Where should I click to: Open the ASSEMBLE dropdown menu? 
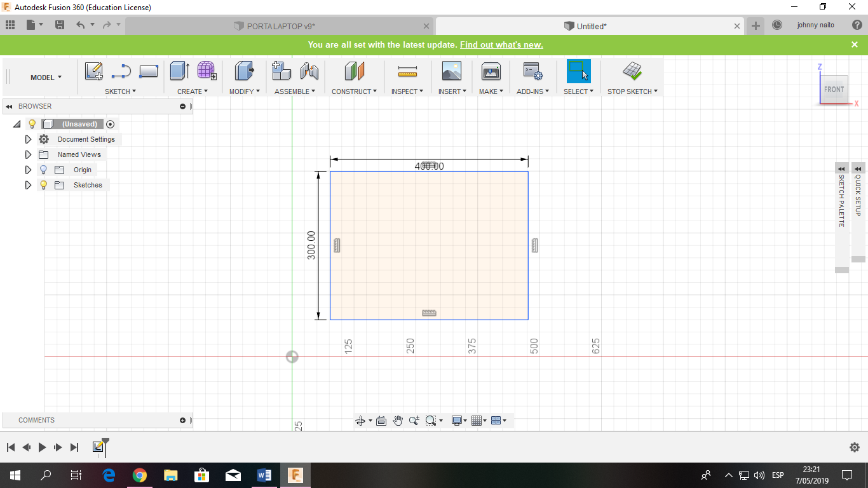295,91
